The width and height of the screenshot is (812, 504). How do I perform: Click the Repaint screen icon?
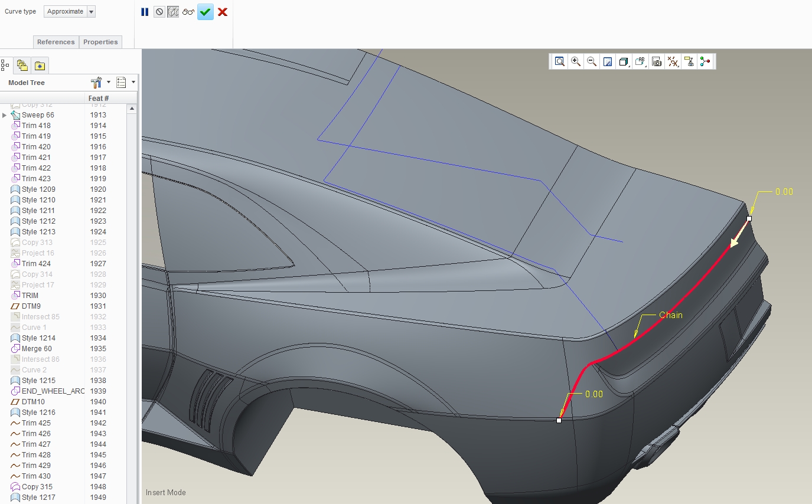[608, 61]
